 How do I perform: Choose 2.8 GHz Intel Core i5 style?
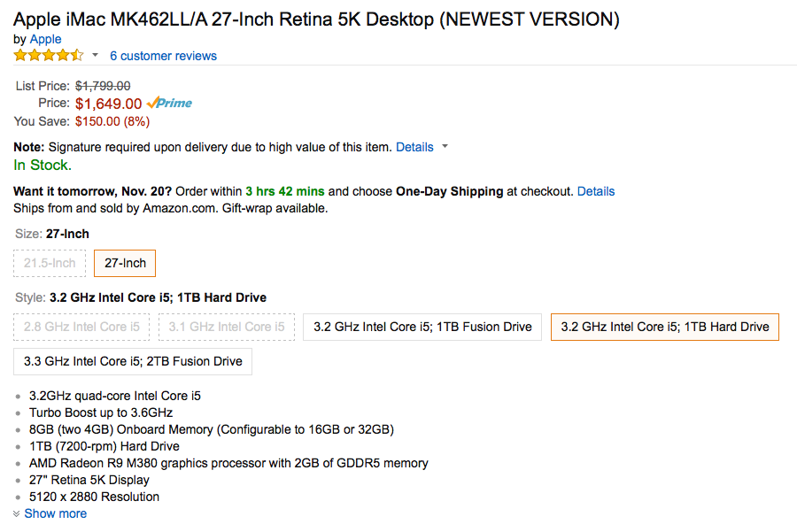tap(81, 327)
